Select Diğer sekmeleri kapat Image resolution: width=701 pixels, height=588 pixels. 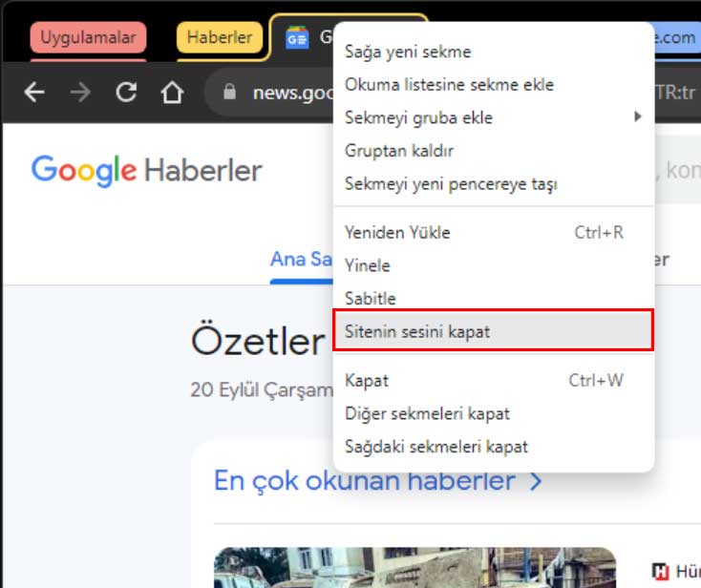point(494,413)
